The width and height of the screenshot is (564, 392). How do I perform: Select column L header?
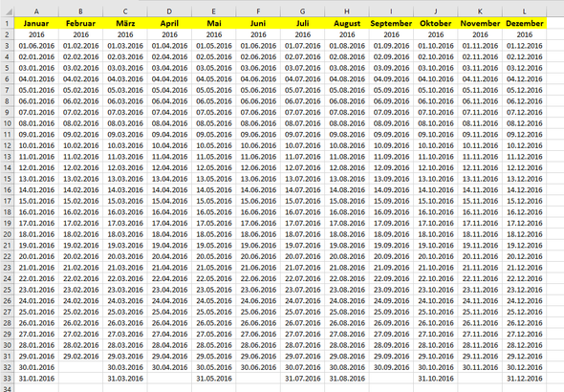pos(525,11)
